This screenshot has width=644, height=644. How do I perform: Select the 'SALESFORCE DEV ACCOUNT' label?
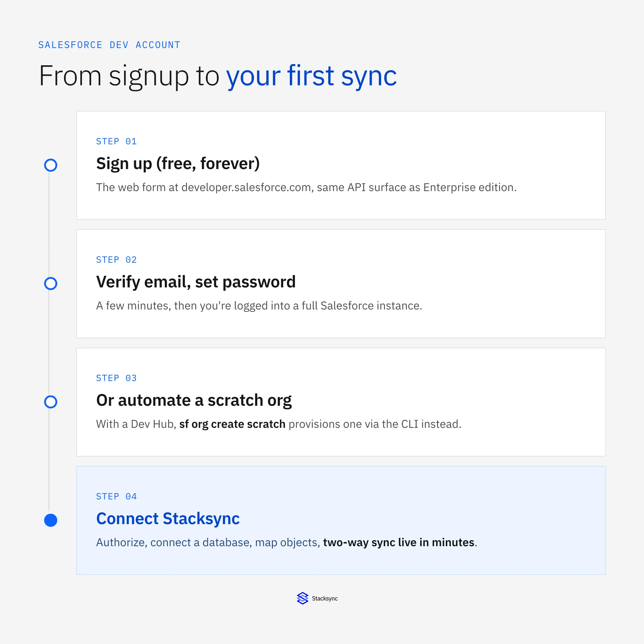[109, 45]
